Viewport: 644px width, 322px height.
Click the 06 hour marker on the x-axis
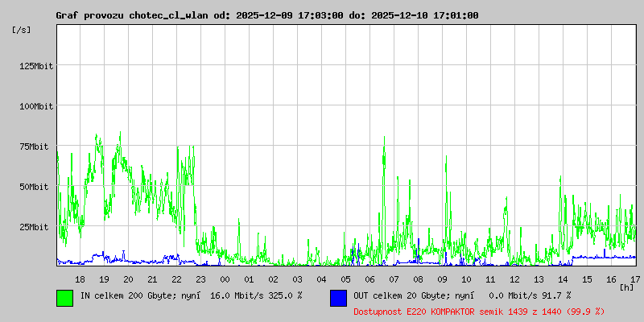pos(369,279)
